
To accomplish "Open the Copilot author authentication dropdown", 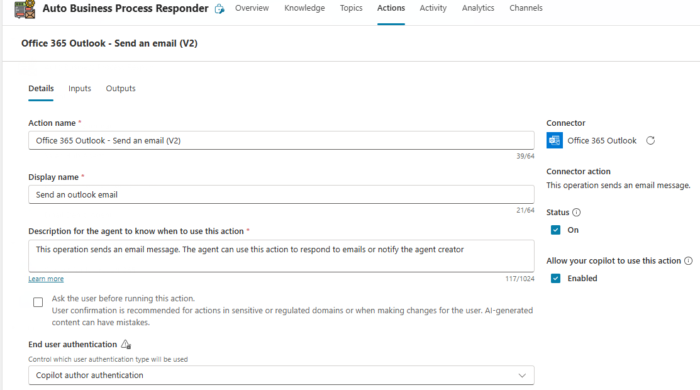I will [281, 375].
